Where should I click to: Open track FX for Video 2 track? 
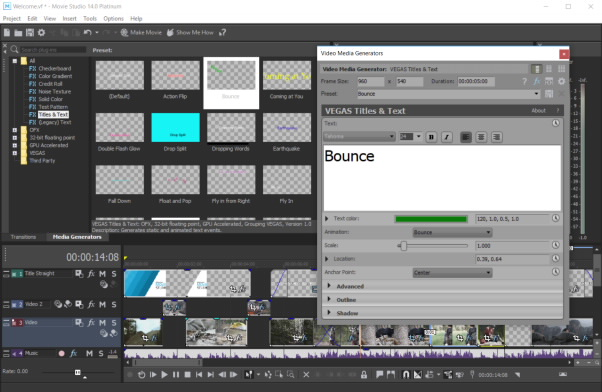91,304
